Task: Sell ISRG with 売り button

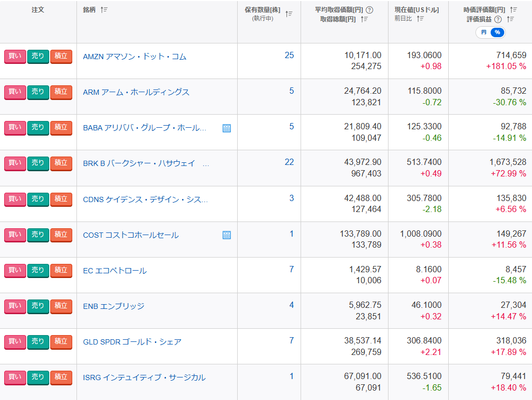Action: (x=38, y=377)
